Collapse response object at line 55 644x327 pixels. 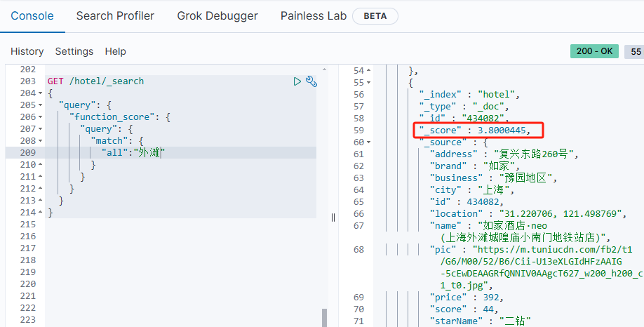[x=368, y=83]
